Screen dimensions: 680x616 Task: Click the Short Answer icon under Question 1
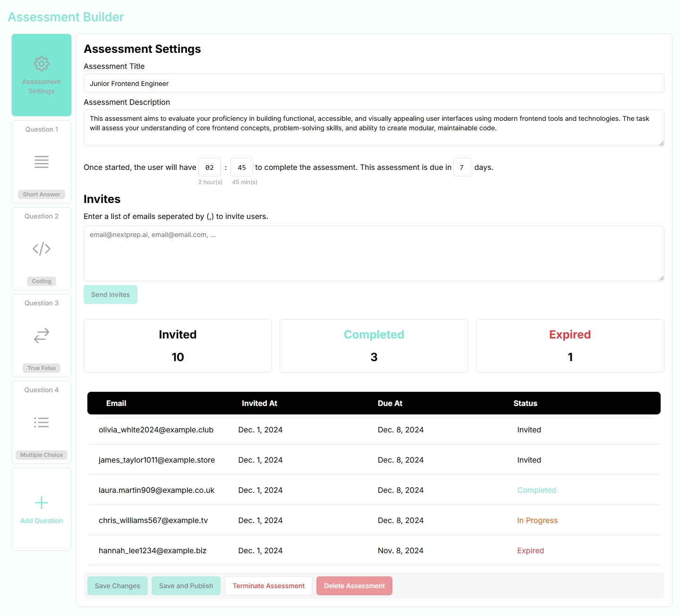pos(42,162)
